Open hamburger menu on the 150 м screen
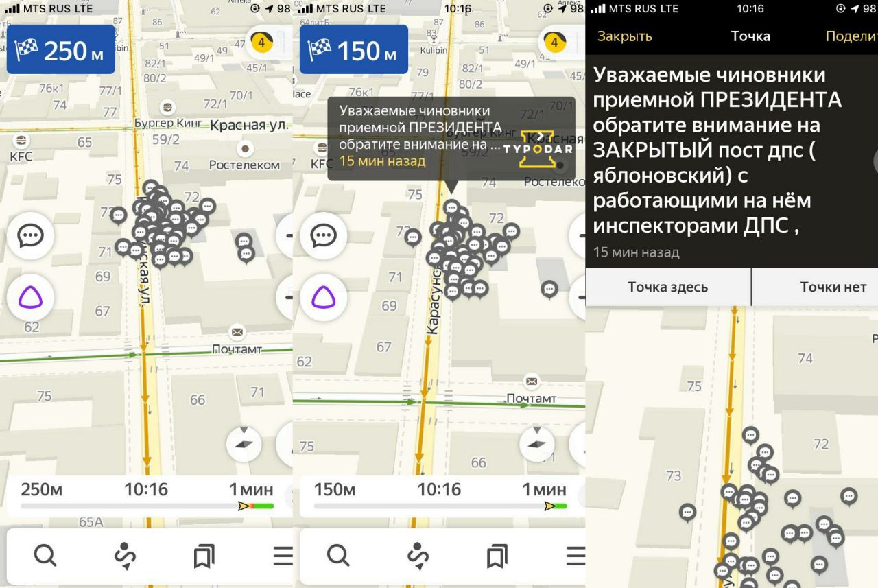Screen dimensions: 878x588 (x=576, y=555)
